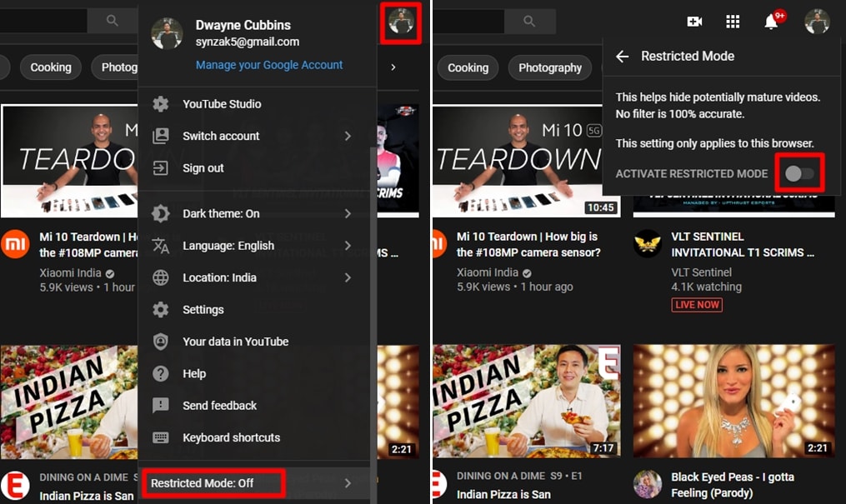Click the back arrow beside Restricted Mode
Image resolution: width=846 pixels, height=504 pixels.
[623, 56]
